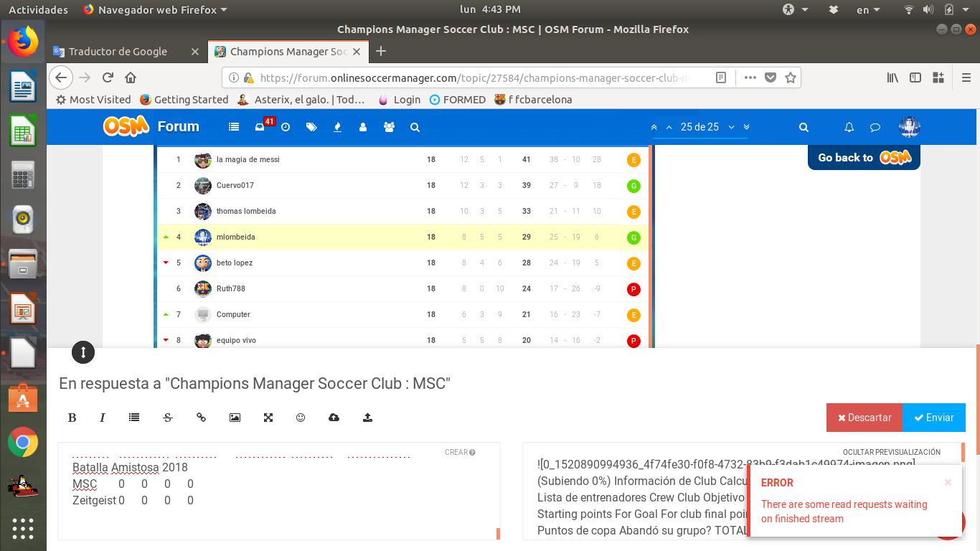
Task: Open the tags icon in forum navbar
Action: click(311, 127)
